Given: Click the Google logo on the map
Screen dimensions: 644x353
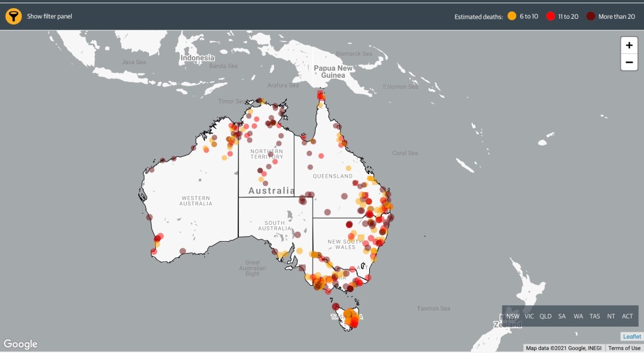Looking at the screenshot, I should 21,344.
